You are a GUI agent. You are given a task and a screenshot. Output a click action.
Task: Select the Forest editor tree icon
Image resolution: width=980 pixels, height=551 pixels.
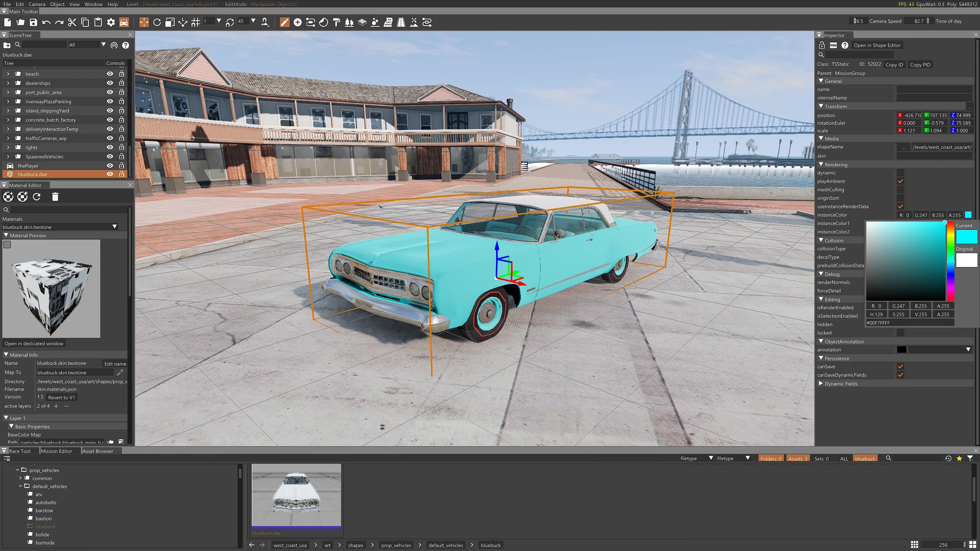[x=349, y=23]
